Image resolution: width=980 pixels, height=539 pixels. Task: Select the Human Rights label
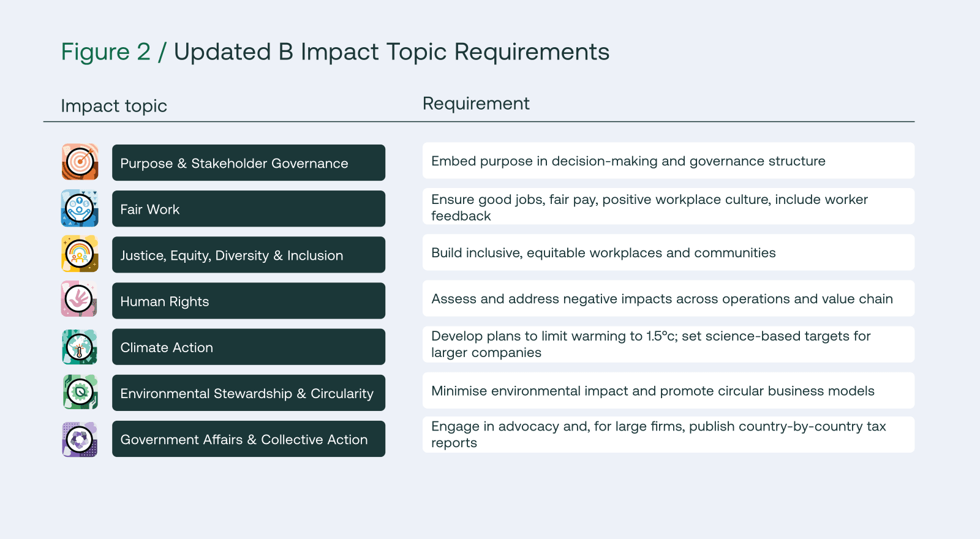249,301
